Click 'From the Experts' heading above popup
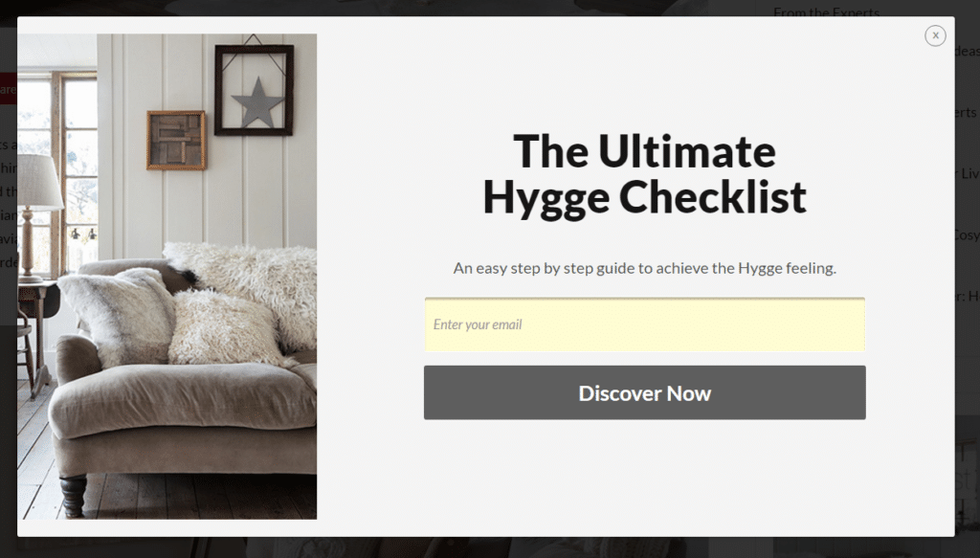This screenshot has width=980, height=558. click(826, 11)
